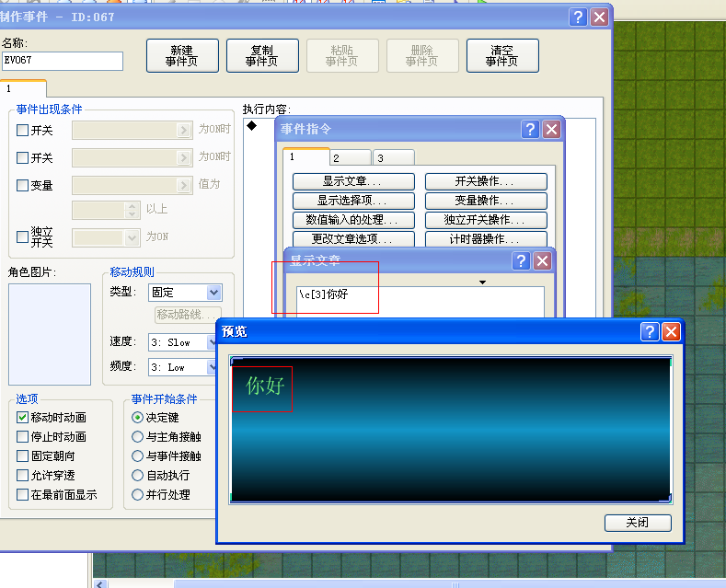This screenshot has height=588, width=726.
Task: Click 开关操作 command button
Action: (486, 181)
